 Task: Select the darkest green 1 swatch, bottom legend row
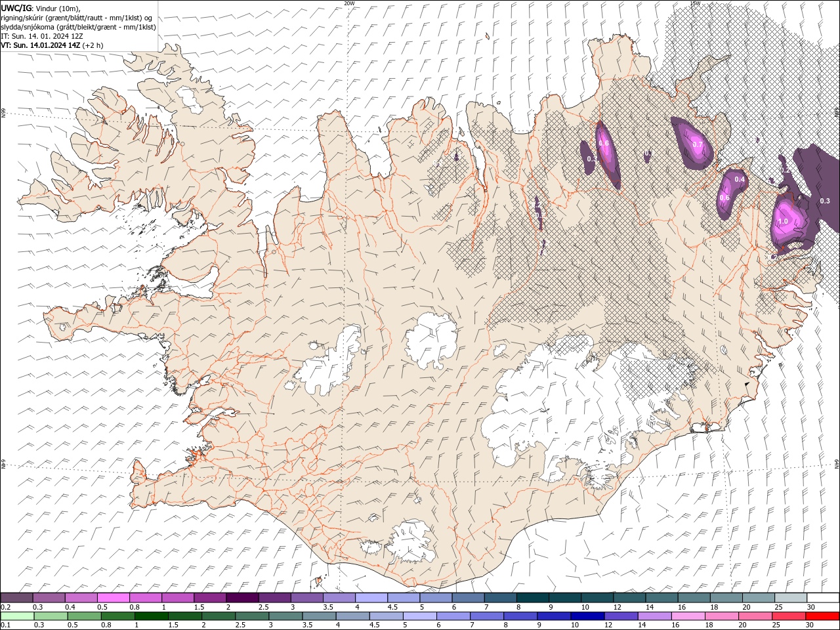[152, 616]
